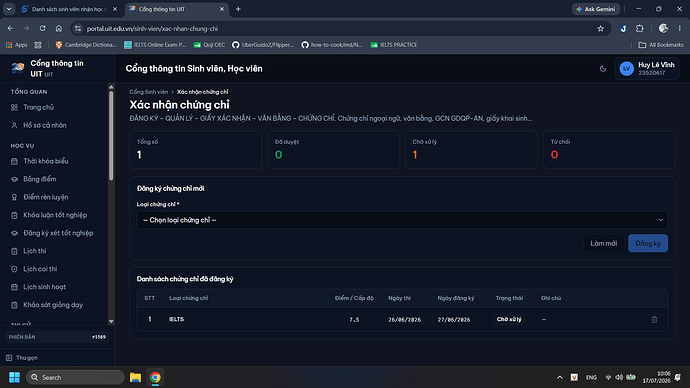Viewport: 690px width, 388px height.
Task: Expand the Chọn loại chứng chỉ dropdown
Action: pyautogui.click(x=402, y=220)
